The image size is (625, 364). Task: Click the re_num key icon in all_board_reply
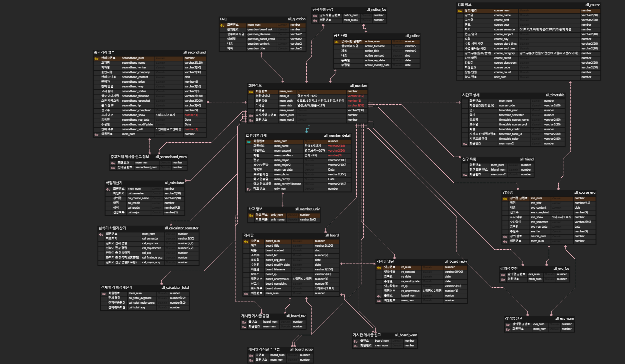coord(379,268)
